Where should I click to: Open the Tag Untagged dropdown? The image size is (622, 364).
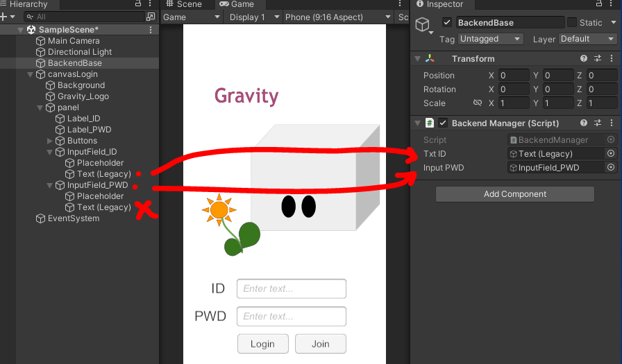(x=490, y=39)
